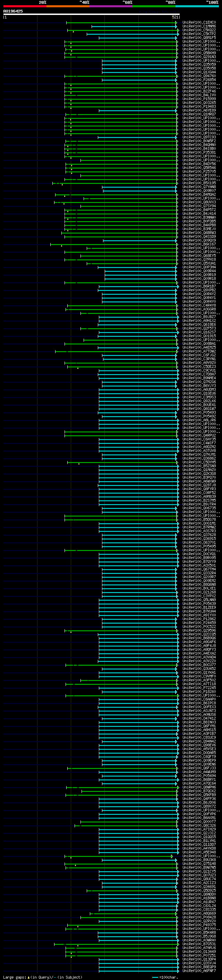
Task: Open hit UniRef100_C5KQ22
Action: [x=199, y=30]
